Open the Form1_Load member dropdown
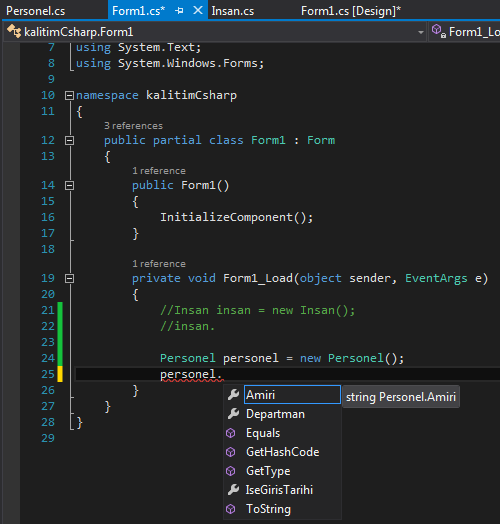This screenshot has width=500, height=524. [x=465, y=32]
